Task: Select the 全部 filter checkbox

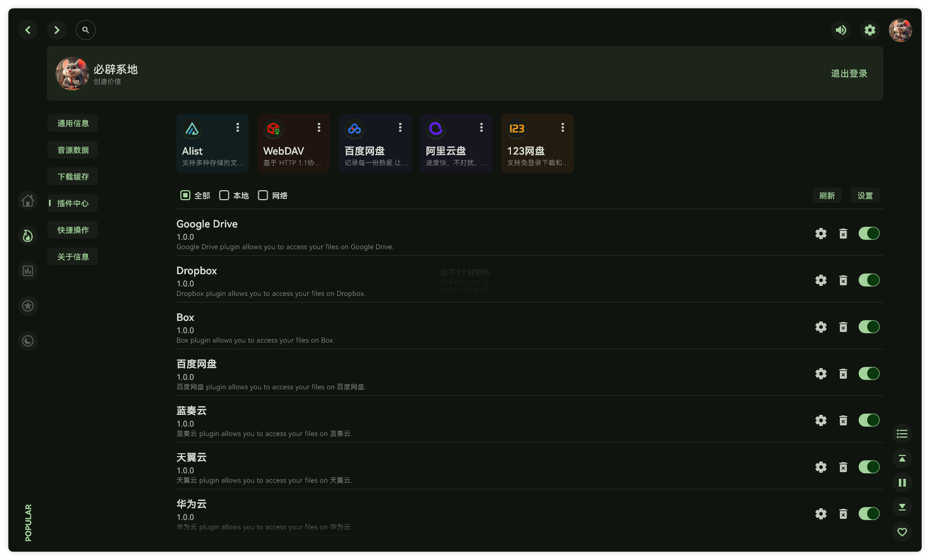Action: (185, 195)
